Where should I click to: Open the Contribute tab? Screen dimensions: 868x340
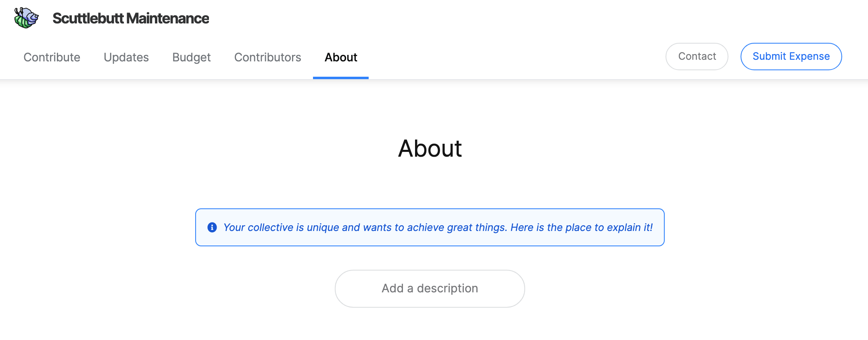[x=52, y=57]
